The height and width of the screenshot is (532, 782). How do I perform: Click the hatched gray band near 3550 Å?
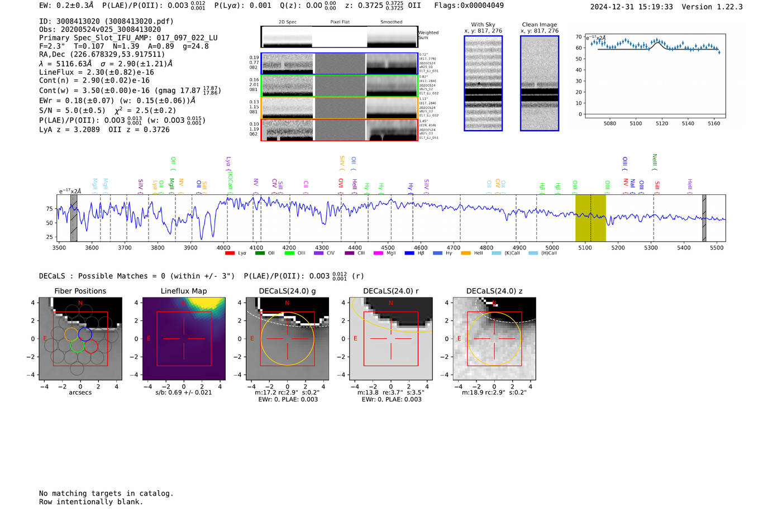(x=74, y=218)
